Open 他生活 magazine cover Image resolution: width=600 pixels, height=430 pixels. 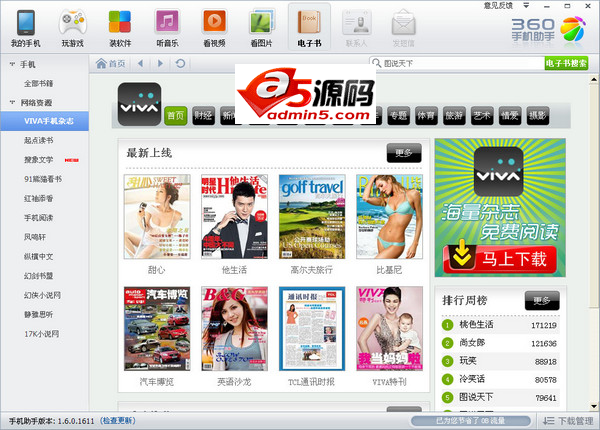234,217
